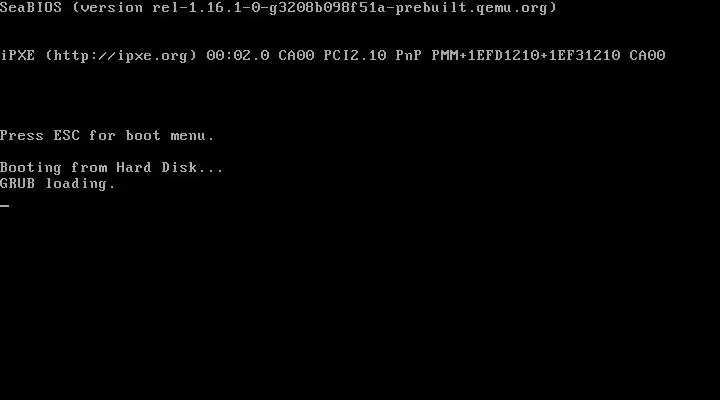720x400 pixels.
Task: Click the 'Booting from Hard Disk...' line
Action: pos(112,168)
